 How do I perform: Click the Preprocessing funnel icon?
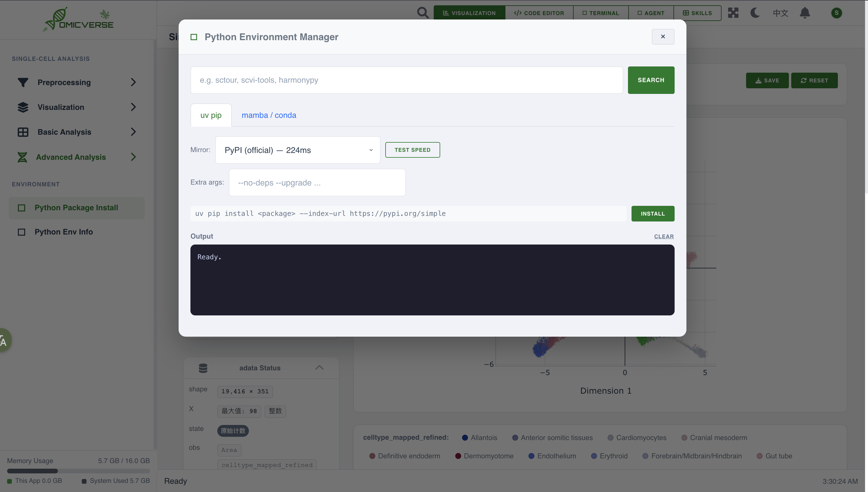[x=23, y=82]
